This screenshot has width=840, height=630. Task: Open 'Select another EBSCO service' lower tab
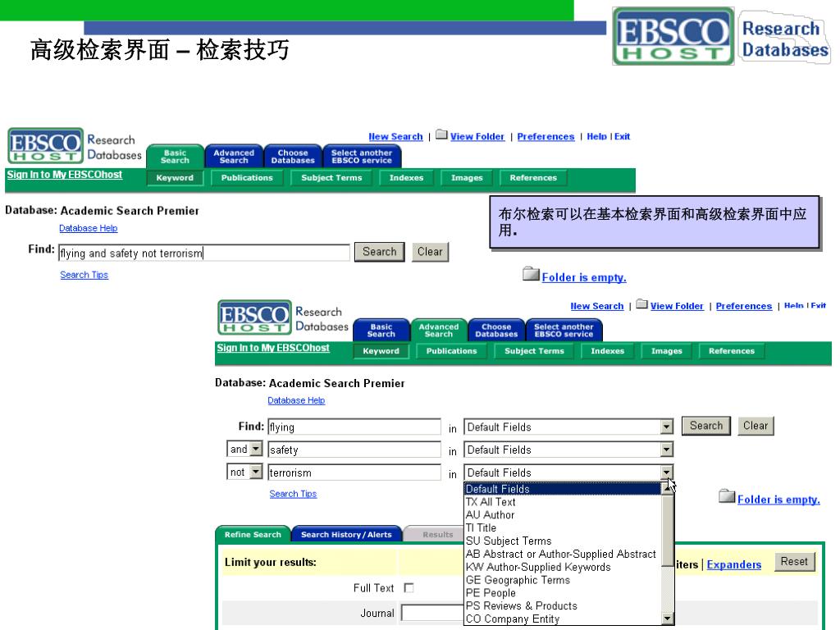click(x=564, y=330)
